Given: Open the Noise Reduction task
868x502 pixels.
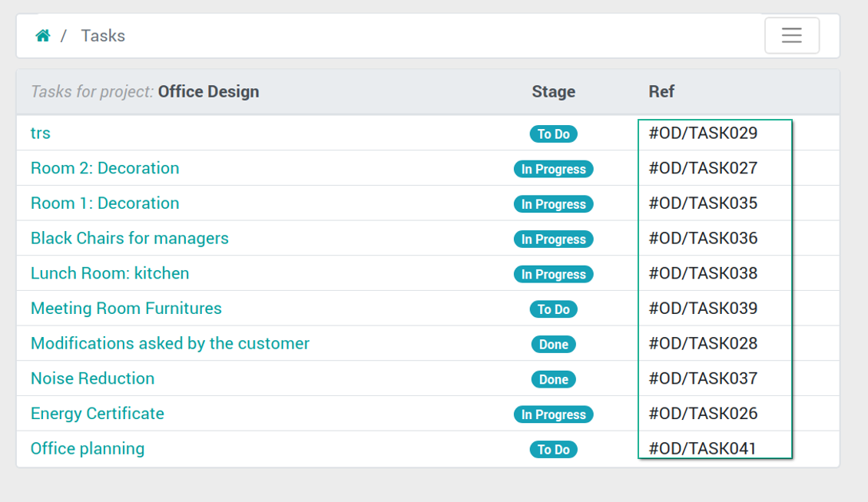Looking at the screenshot, I should (92, 378).
